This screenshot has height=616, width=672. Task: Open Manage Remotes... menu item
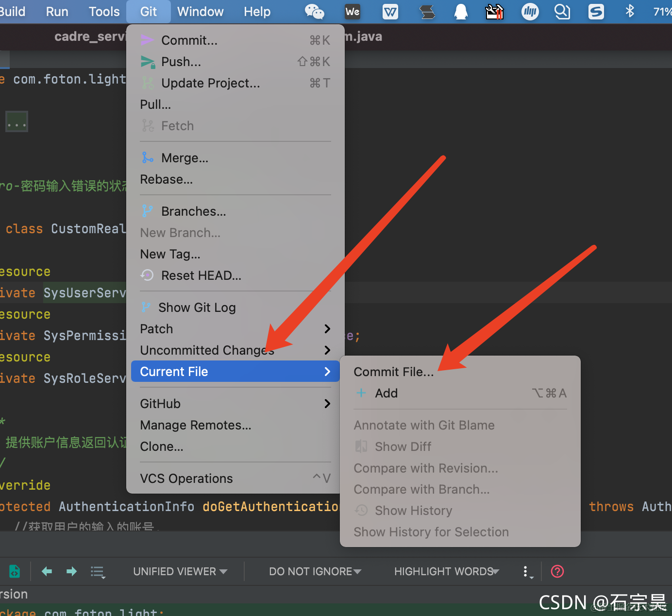coord(235,425)
